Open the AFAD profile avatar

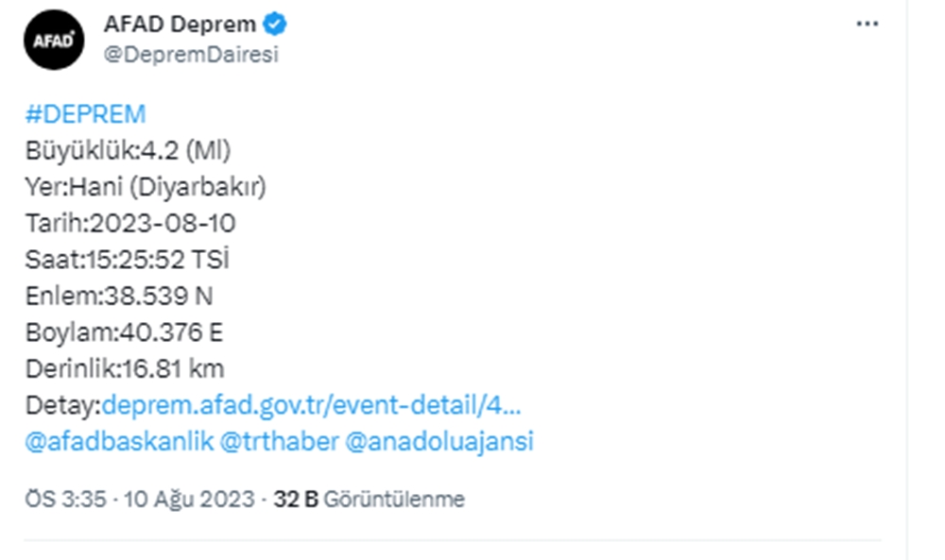point(54,40)
